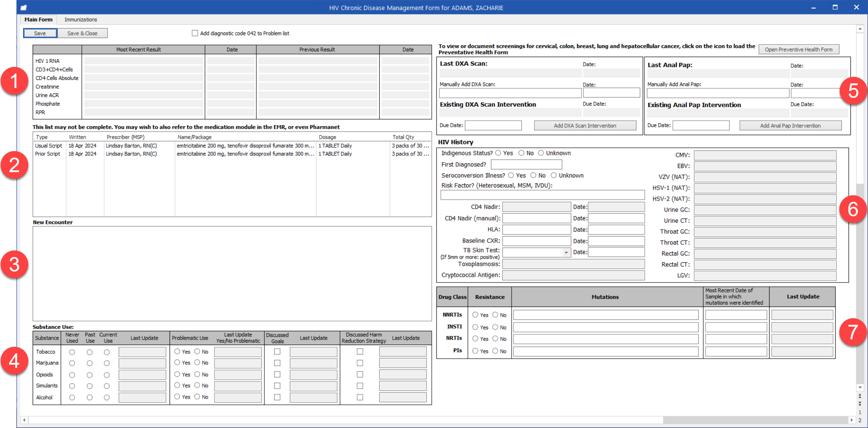Click the horizontal scrollbar left arrow
The width and height of the screenshot is (868, 428).
click(24, 420)
